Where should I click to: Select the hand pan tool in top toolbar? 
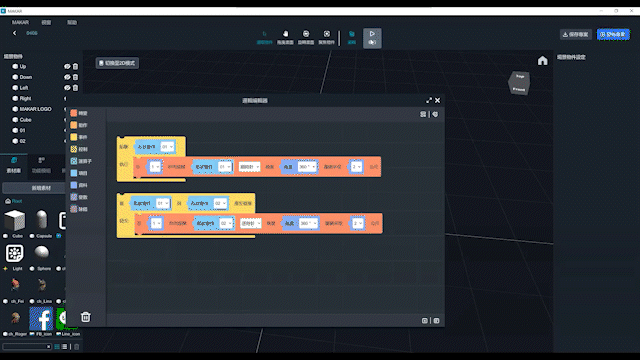click(x=285, y=37)
